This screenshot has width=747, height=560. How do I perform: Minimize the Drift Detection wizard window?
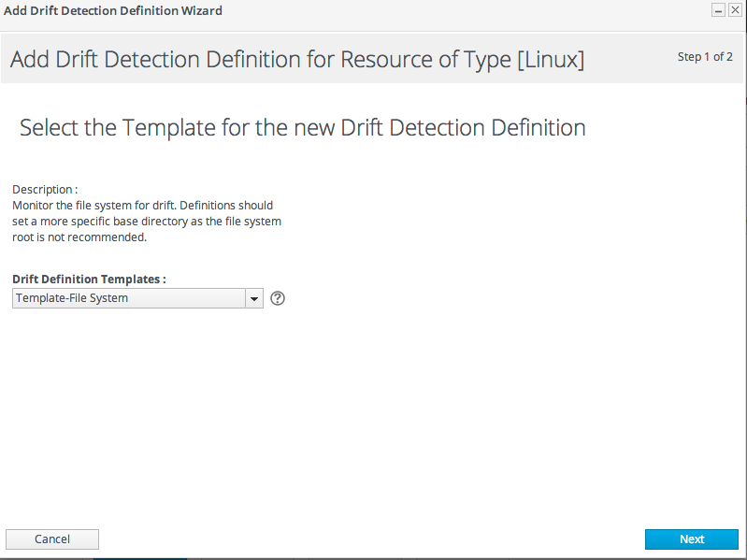[x=718, y=10]
